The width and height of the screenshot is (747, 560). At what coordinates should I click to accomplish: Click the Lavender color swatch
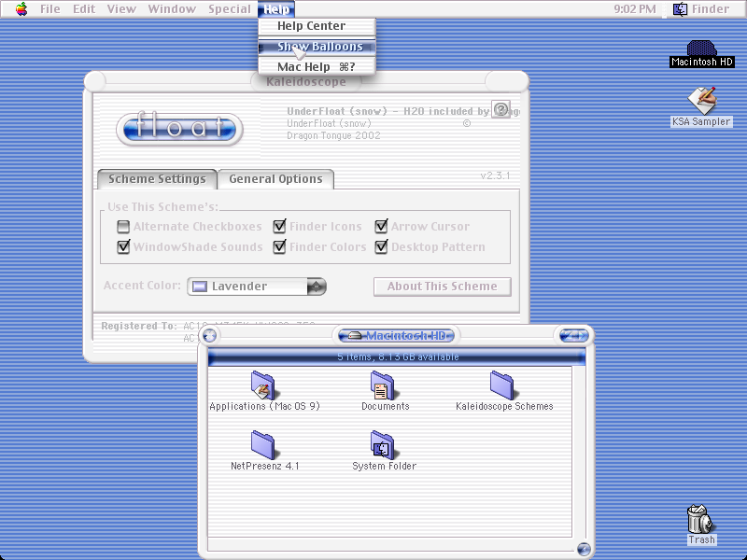click(x=199, y=287)
